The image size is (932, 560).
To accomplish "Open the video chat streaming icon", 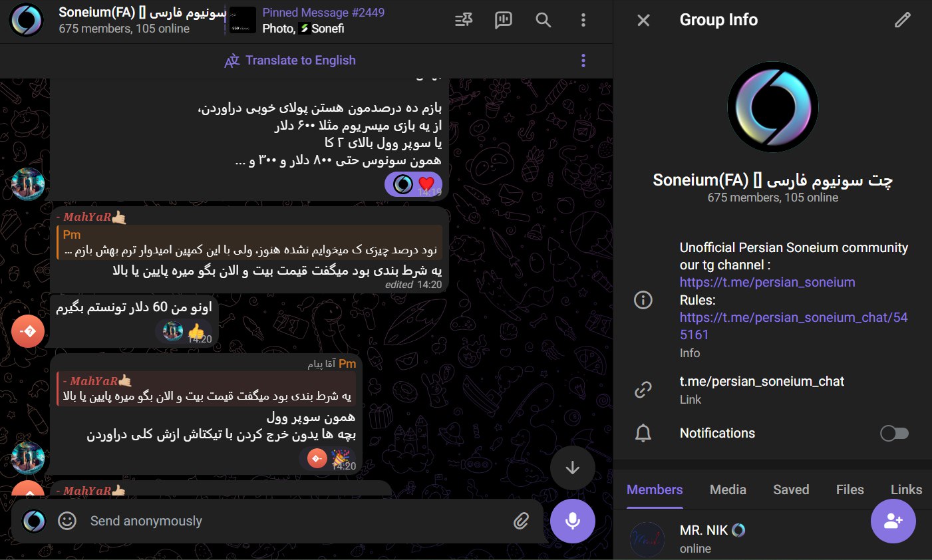I will click(x=504, y=20).
